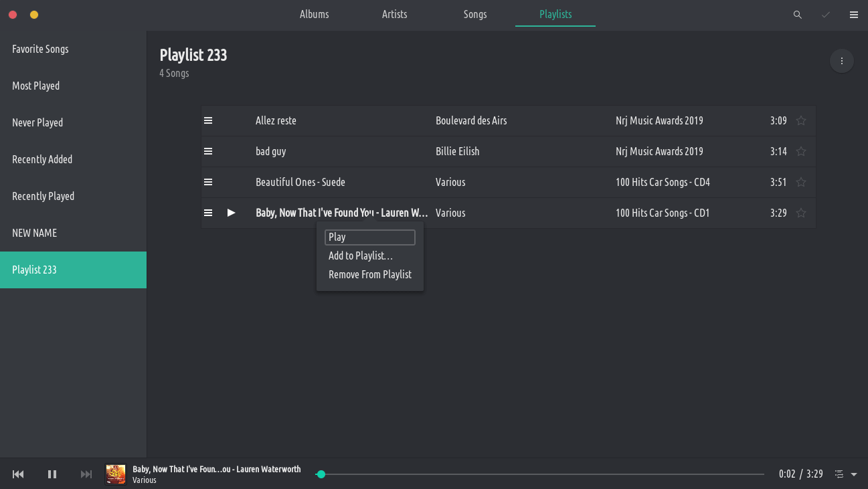The width and height of the screenshot is (868, 489).
Task: Choose Remove From Playlist in context menu
Action: 369,274
